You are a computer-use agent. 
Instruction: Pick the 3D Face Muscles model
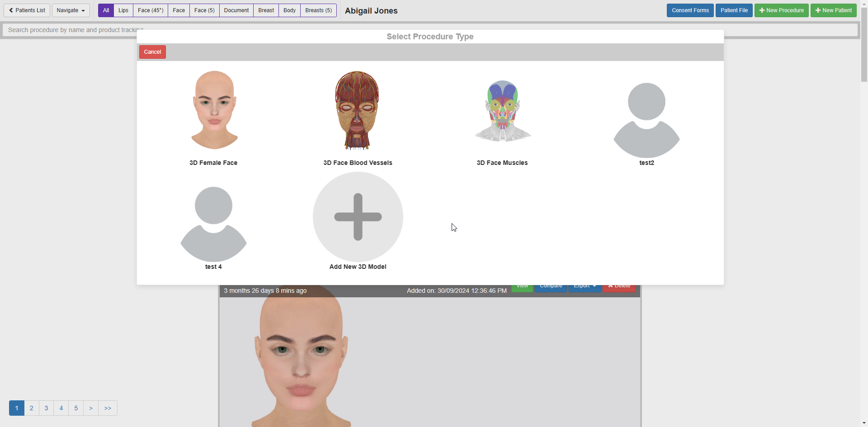click(x=502, y=112)
